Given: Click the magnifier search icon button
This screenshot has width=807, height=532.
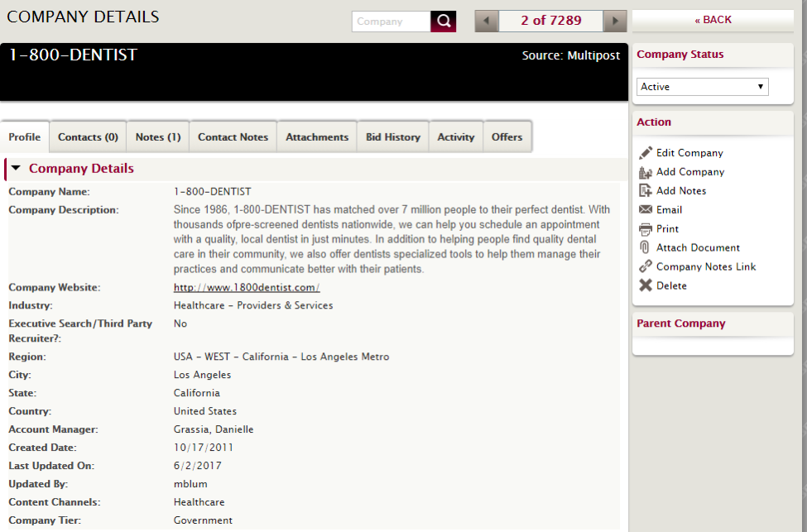Looking at the screenshot, I should click(x=443, y=21).
